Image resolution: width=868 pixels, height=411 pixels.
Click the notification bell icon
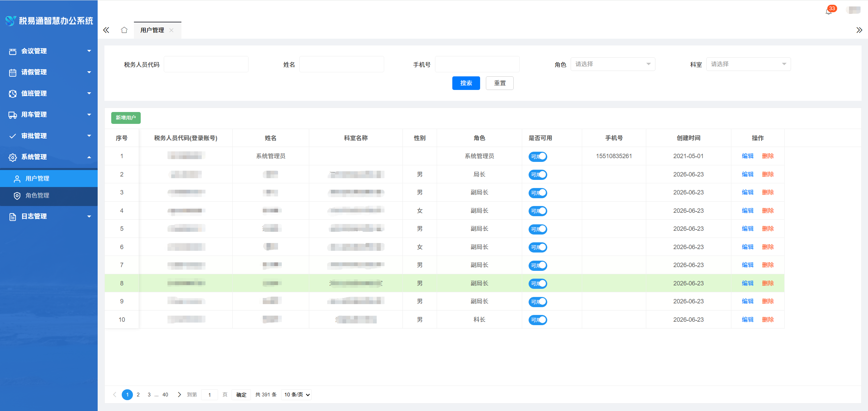[x=828, y=11]
